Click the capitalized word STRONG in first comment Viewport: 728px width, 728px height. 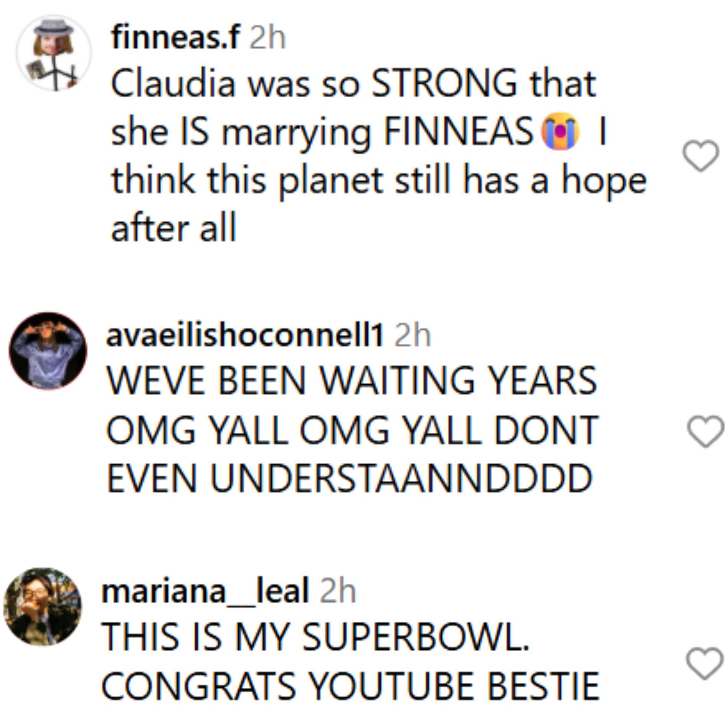444,84
